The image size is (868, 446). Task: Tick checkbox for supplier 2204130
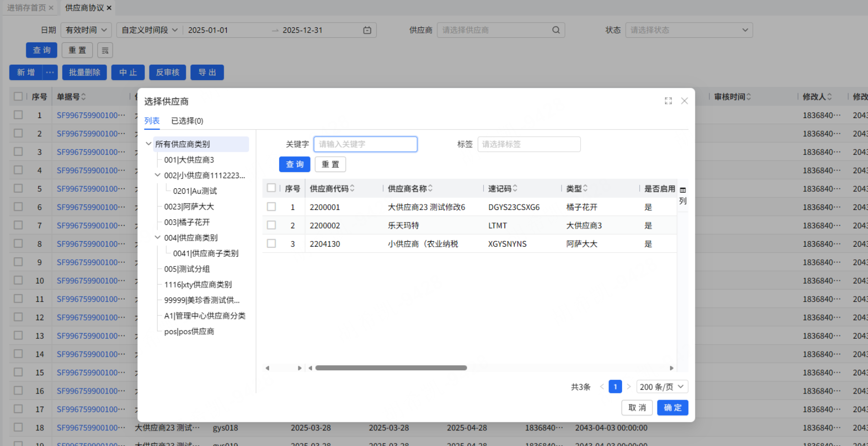point(271,244)
